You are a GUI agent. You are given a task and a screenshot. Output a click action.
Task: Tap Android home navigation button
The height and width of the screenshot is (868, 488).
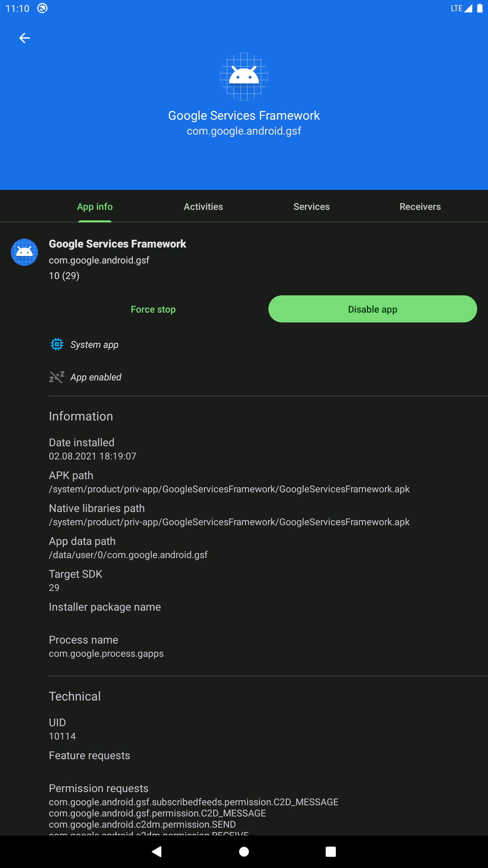244,852
